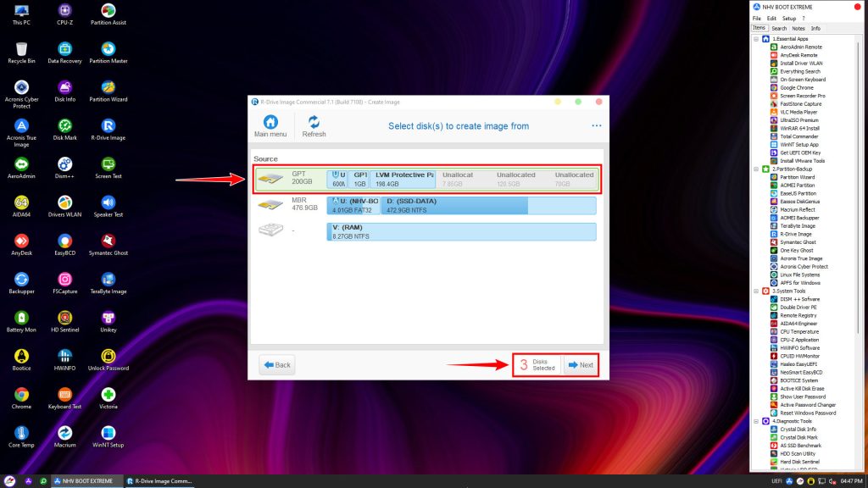
Task: Select the Victoria desktop icon
Action: [x=108, y=398]
